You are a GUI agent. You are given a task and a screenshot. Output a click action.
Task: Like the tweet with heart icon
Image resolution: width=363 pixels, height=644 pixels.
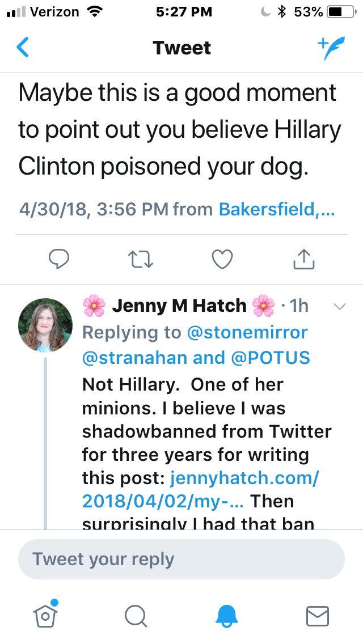tap(222, 259)
